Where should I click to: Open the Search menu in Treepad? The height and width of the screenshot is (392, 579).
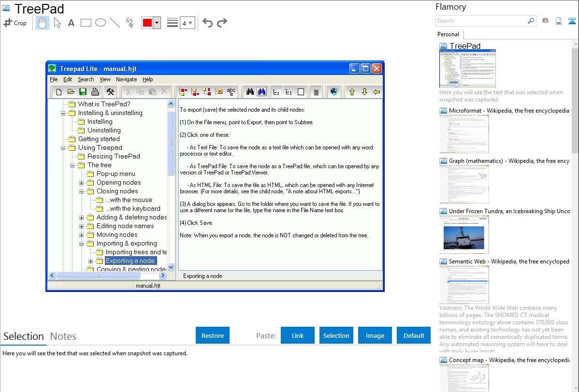point(86,79)
